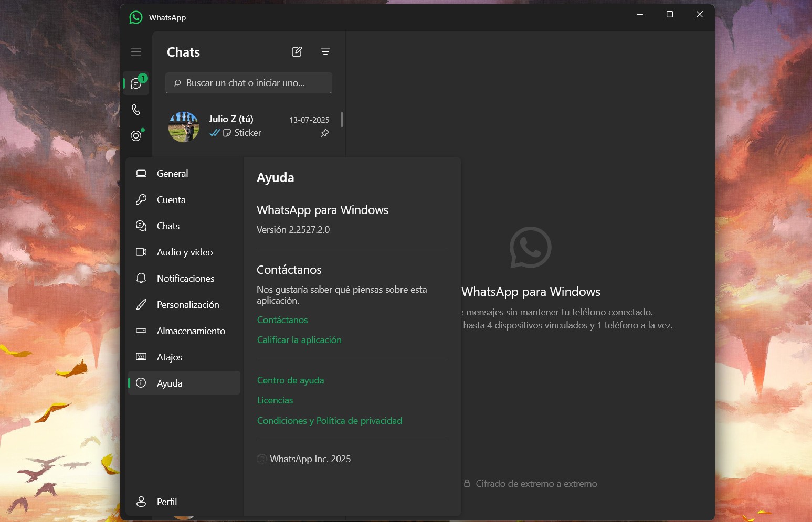
Task: Click Cifrado de extremo a extremo text
Action: click(x=536, y=484)
